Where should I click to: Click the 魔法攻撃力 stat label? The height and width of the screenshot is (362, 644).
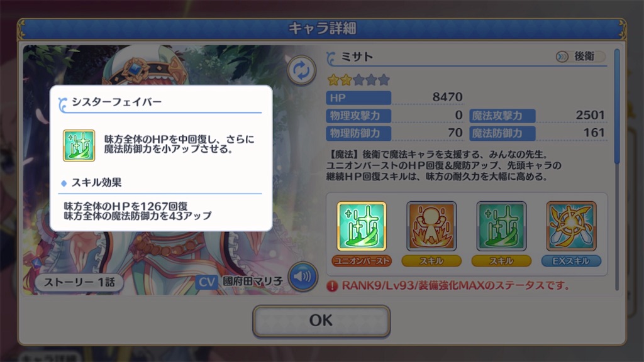[x=502, y=116]
